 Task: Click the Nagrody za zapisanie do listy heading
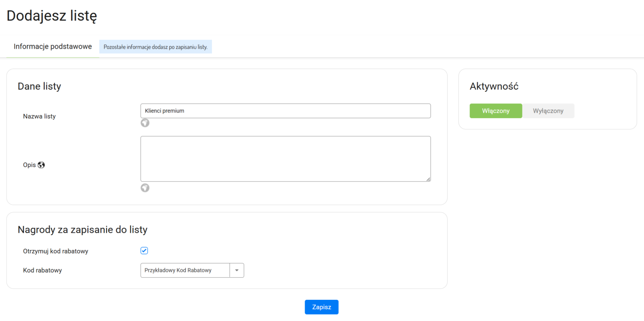click(82, 230)
